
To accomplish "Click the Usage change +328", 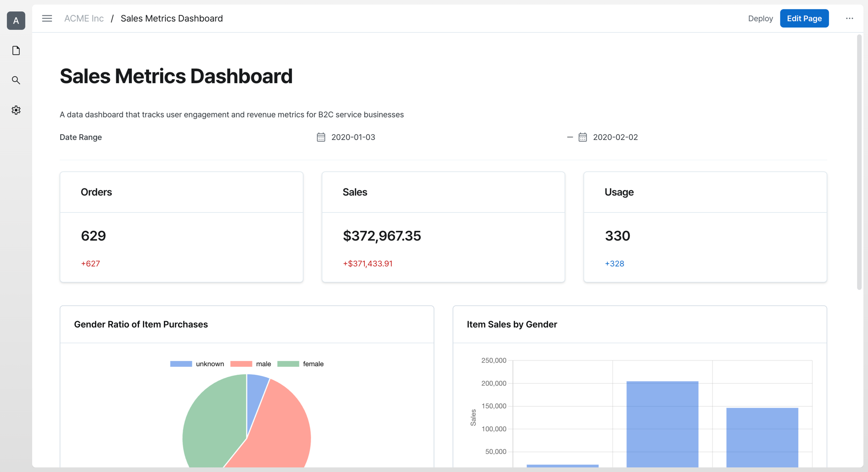I will point(614,264).
